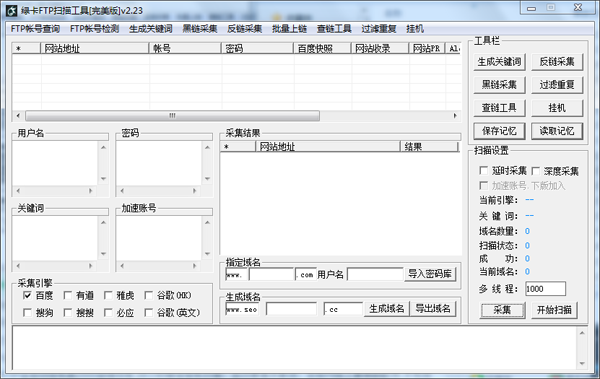Click the 结果 column header in 采集结果

(x=429, y=147)
